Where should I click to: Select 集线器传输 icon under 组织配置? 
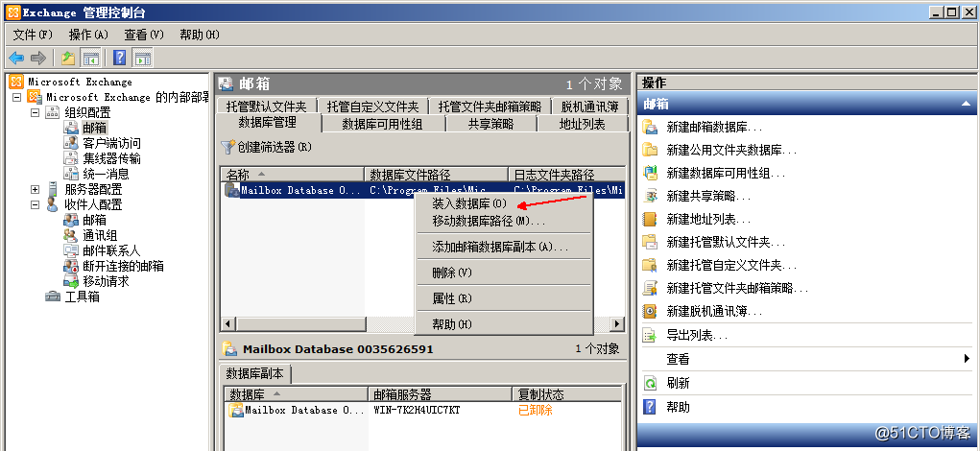(71, 158)
